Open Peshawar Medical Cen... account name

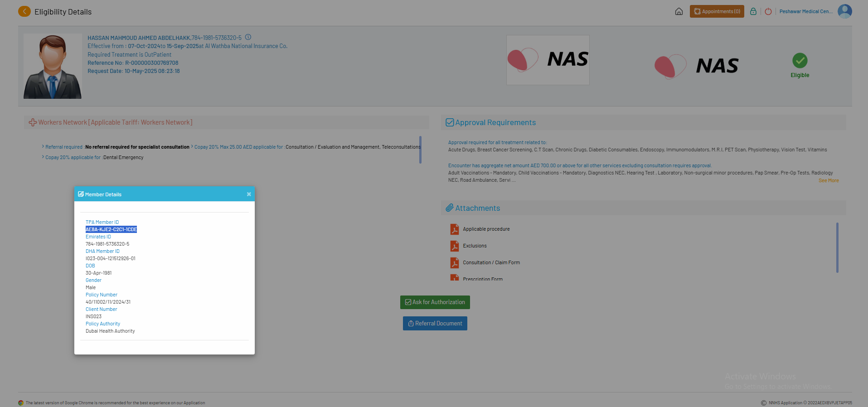(x=805, y=11)
